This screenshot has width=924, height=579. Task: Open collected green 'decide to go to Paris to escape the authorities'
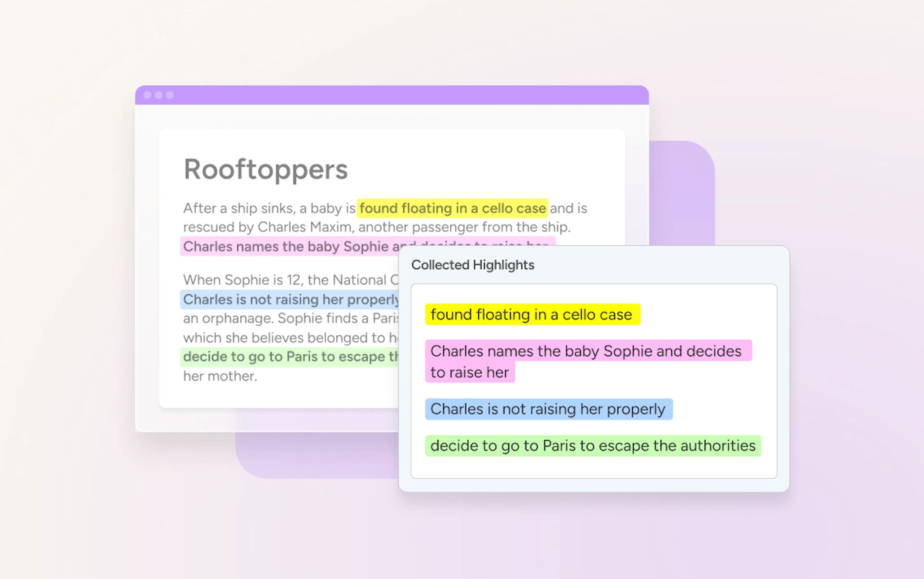[593, 446]
